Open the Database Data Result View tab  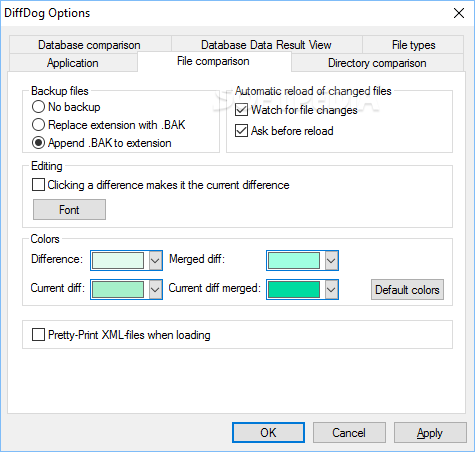(266, 45)
